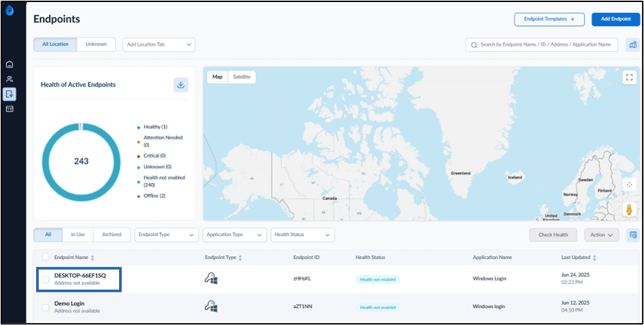
Task: Click the 243 donut chart center
Action: [81, 162]
